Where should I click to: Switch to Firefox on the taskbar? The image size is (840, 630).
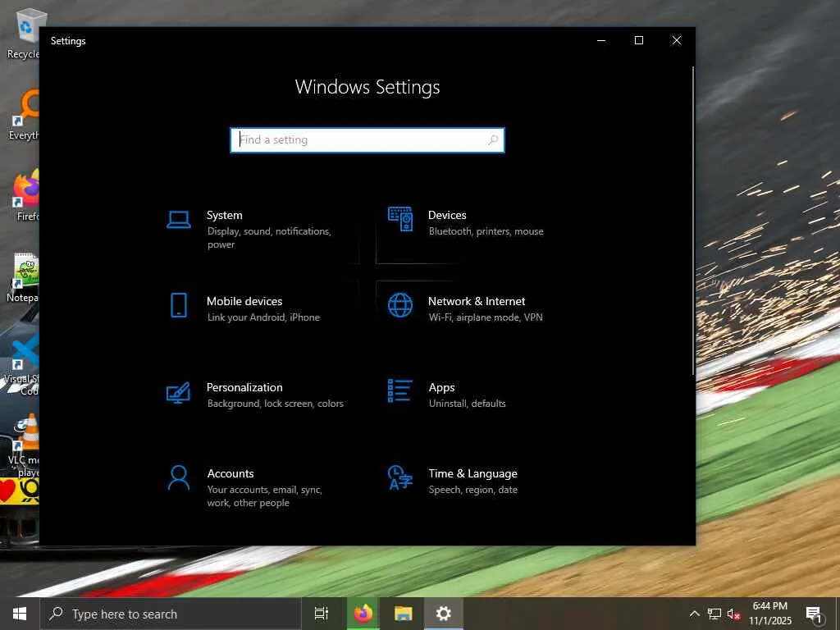(x=363, y=614)
